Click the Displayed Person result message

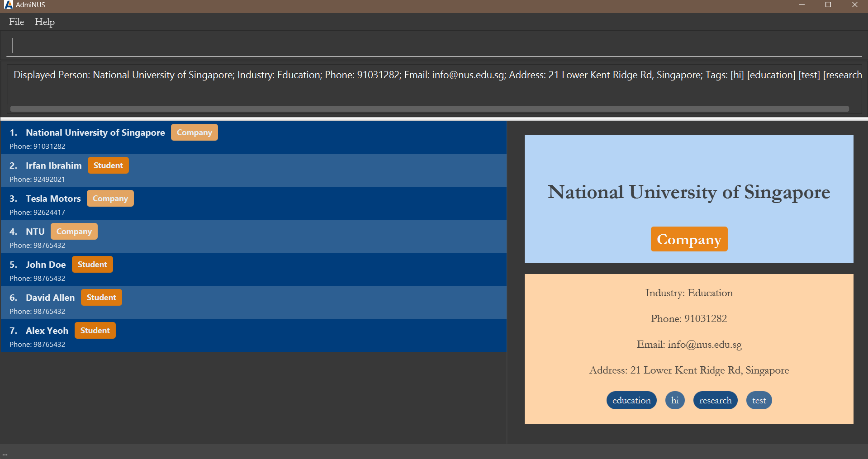coord(437,75)
